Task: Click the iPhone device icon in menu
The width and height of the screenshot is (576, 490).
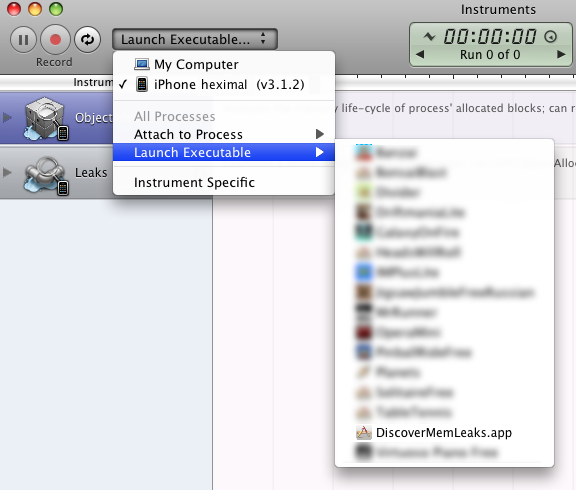Action: point(142,84)
